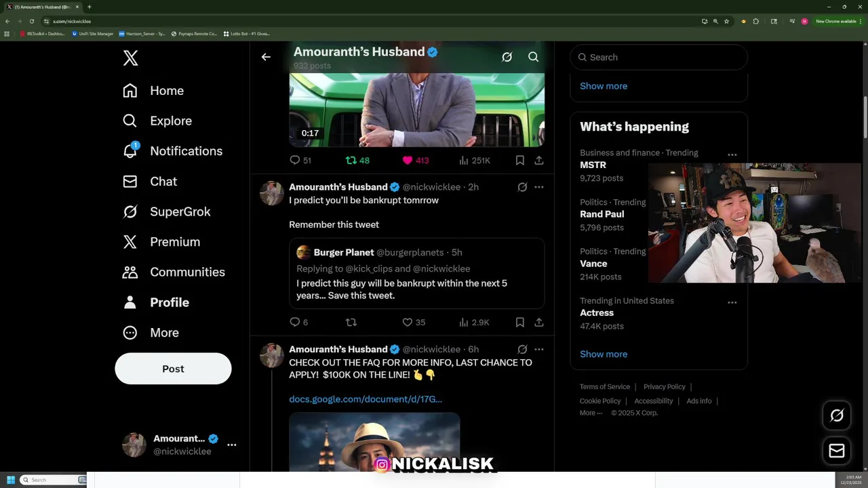The width and height of the screenshot is (868, 488).
Task: Click Grok icon on the bankrupt tweet
Action: (522, 187)
